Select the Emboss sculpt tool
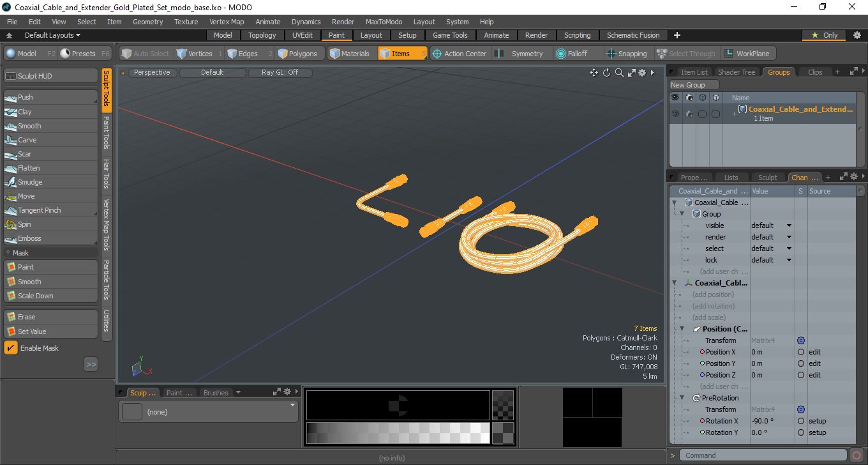 coord(51,238)
